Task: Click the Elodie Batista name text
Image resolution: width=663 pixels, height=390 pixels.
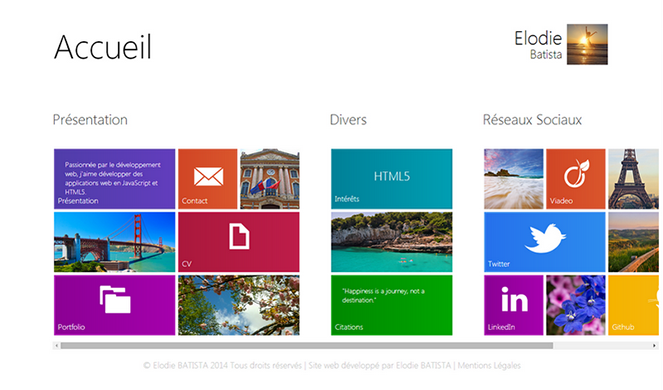Action: point(538,45)
